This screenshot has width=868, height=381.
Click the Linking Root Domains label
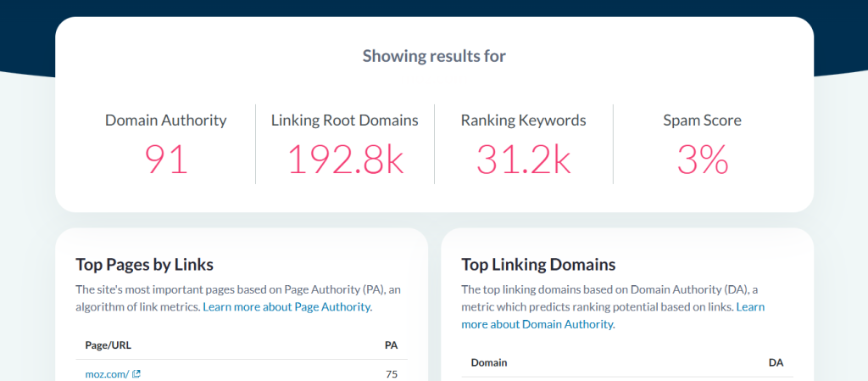point(345,120)
